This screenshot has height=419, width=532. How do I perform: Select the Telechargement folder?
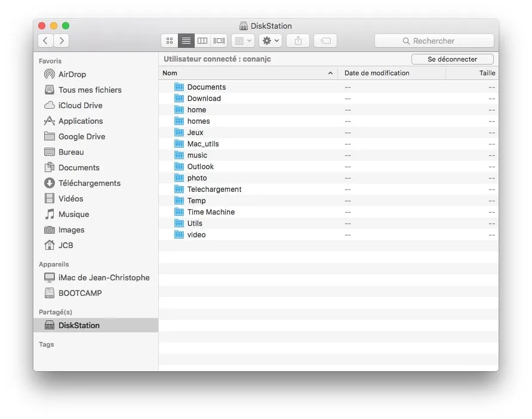tap(328, 189)
